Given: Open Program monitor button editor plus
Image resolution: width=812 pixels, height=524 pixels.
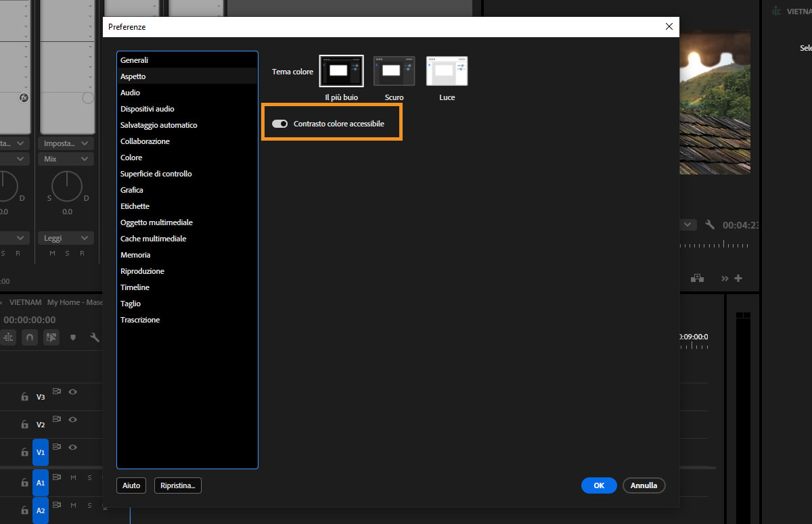Looking at the screenshot, I should 738,278.
